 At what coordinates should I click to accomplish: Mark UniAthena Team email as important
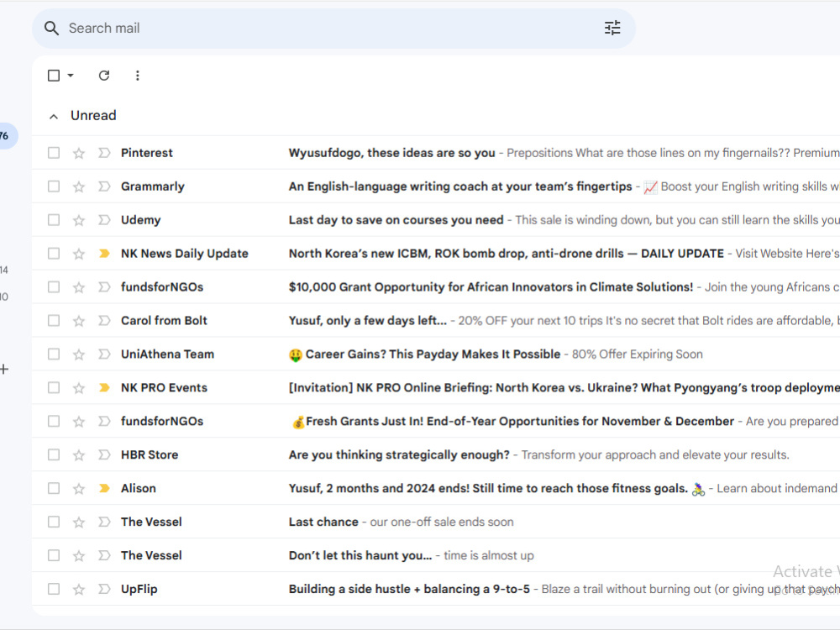[104, 354]
